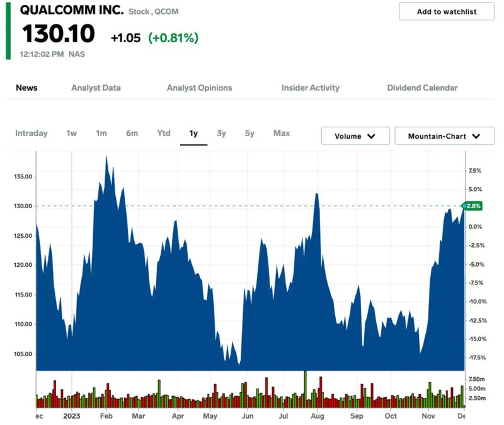504x425 pixels.
Task: Click the 2.50m volume axis label
Action: point(476,398)
